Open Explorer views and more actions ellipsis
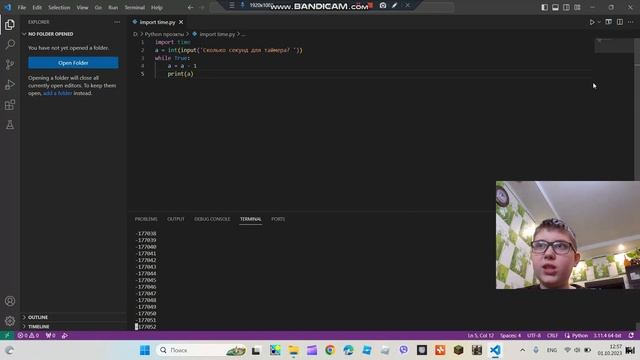The image size is (640, 360). (x=117, y=22)
